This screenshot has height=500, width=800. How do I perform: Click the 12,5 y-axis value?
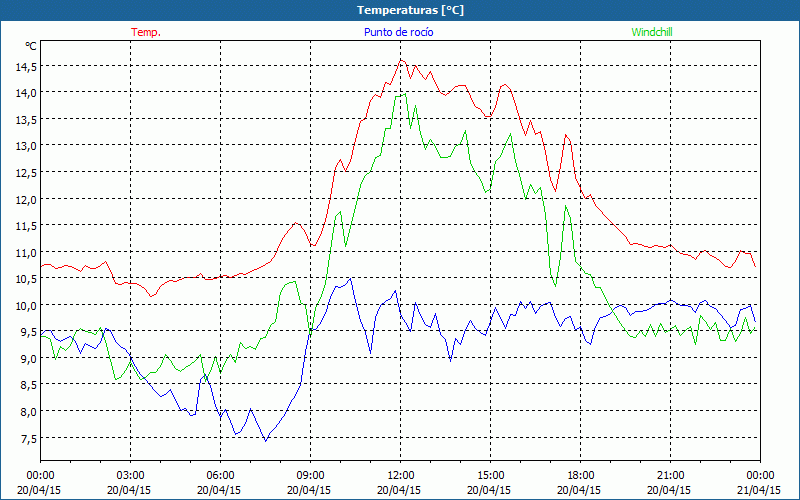pyautogui.click(x=27, y=173)
